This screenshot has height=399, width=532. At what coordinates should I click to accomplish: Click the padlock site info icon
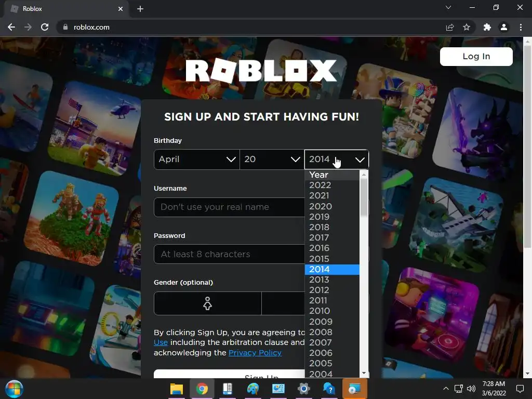pos(65,27)
